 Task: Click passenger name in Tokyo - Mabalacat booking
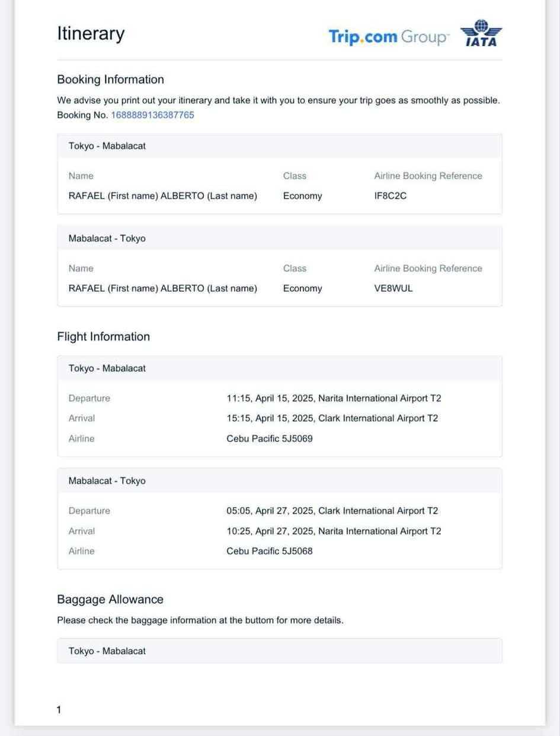tap(163, 196)
